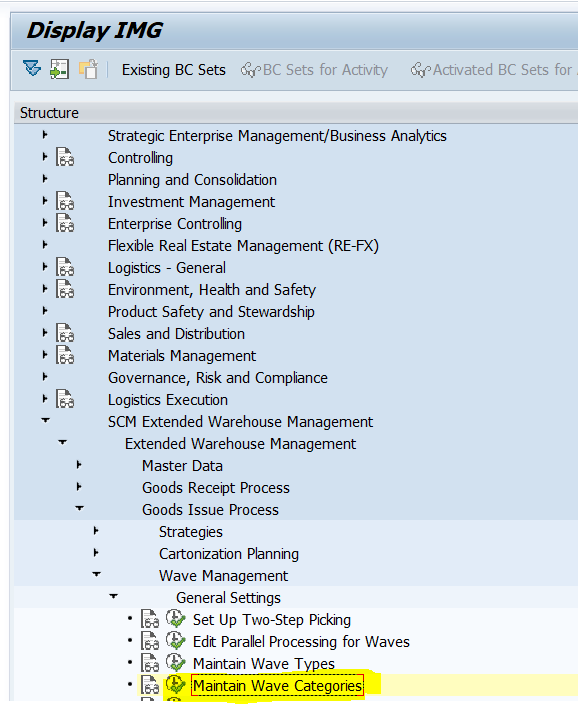
Task: Execute Maintain Wave Types activity icon
Action: click(175, 663)
